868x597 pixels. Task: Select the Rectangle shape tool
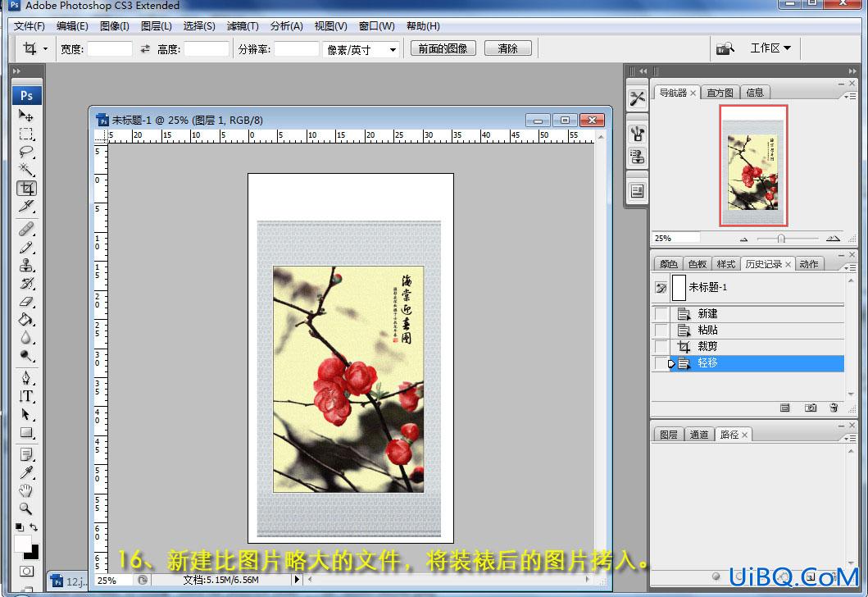26,432
